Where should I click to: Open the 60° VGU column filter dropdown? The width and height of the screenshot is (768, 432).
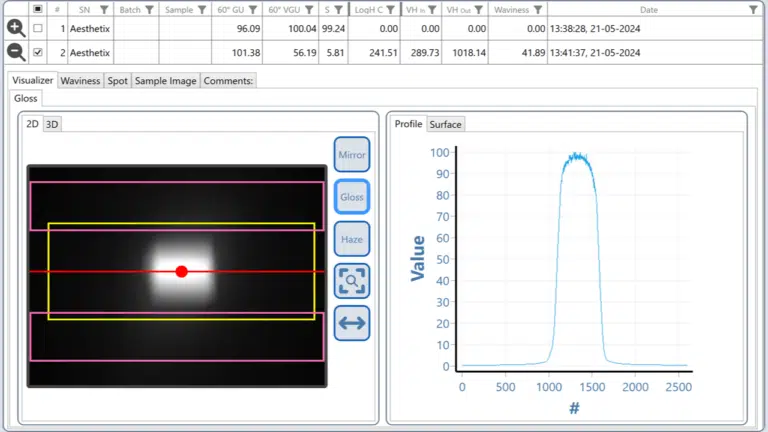point(310,9)
